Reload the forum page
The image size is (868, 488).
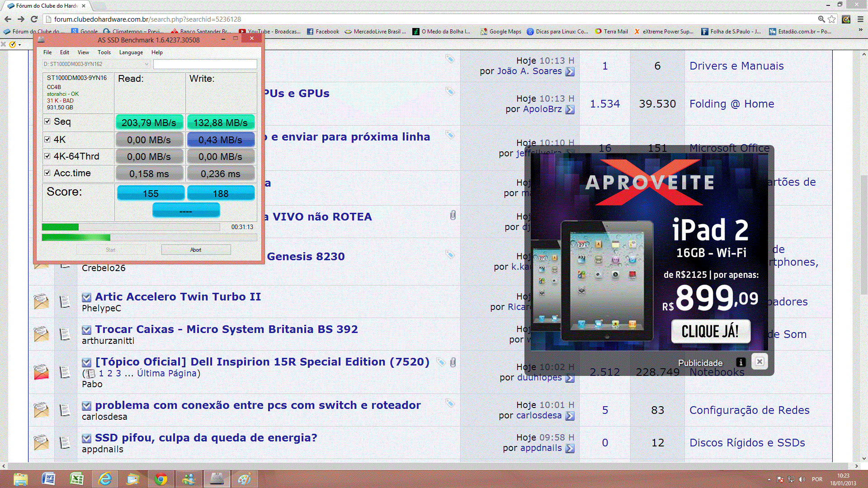pyautogui.click(x=34, y=19)
